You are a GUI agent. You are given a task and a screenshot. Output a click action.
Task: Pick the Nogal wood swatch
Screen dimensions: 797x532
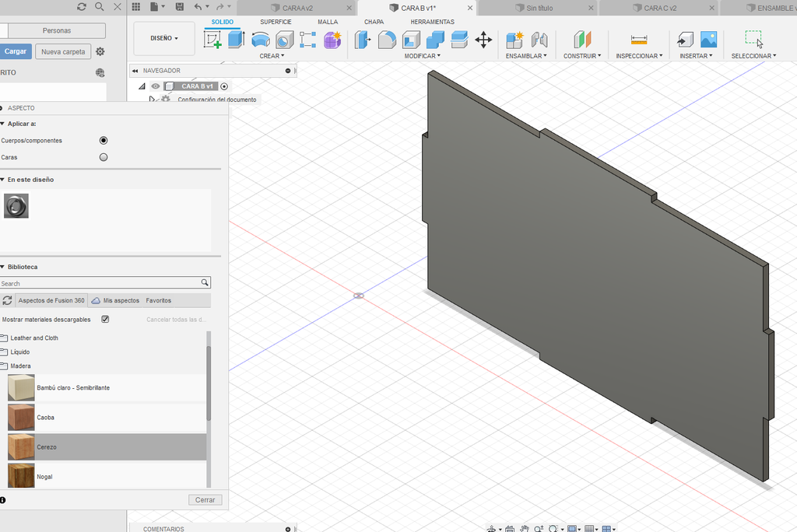(x=21, y=476)
